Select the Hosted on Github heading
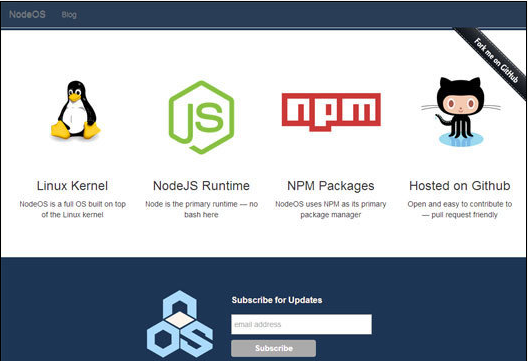 (460, 186)
